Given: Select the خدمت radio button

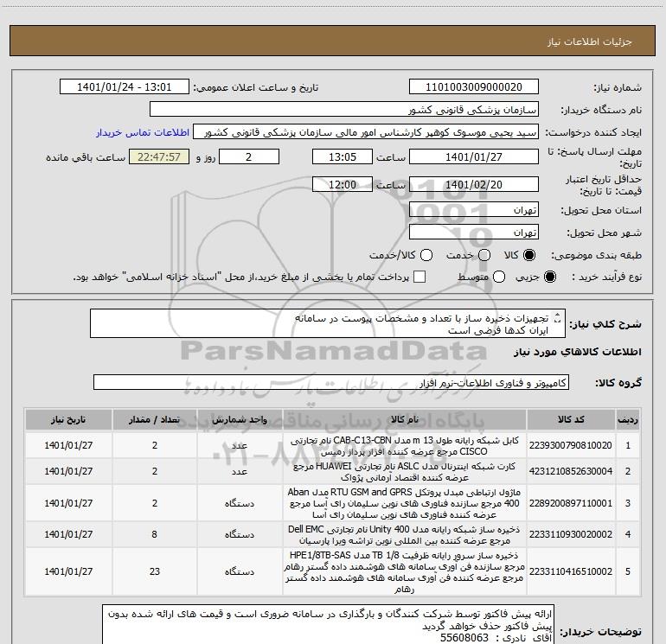Looking at the screenshot, I should (x=484, y=255).
